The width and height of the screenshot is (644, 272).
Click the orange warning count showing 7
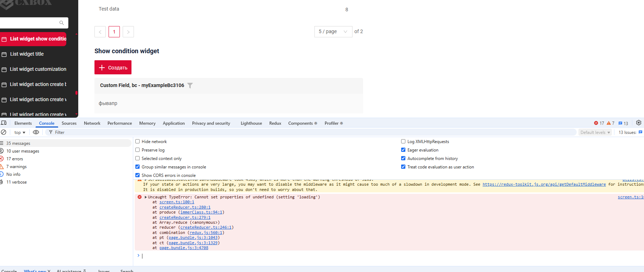tap(610, 123)
